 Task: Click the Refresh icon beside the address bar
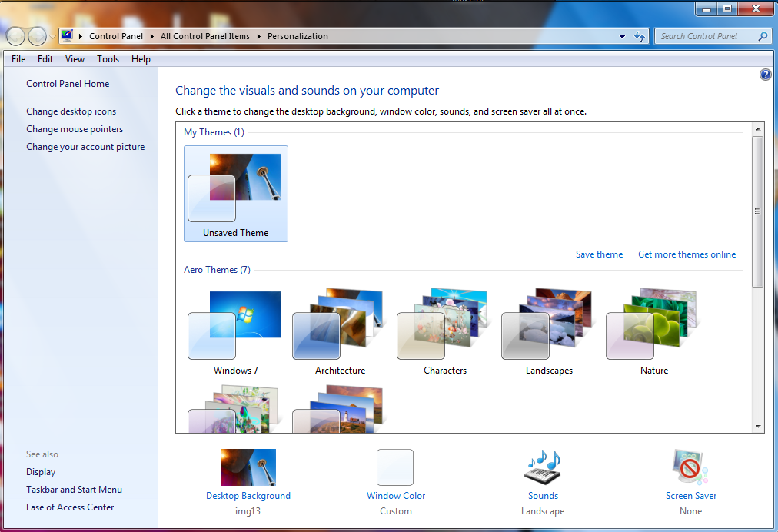(x=640, y=36)
